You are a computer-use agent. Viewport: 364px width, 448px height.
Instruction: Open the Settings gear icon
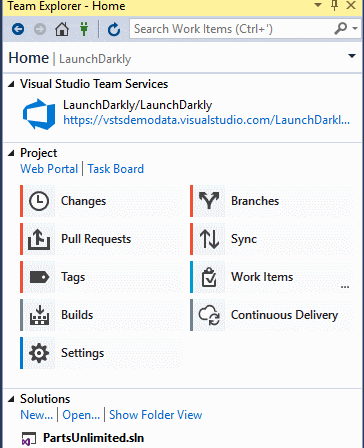click(39, 353)
